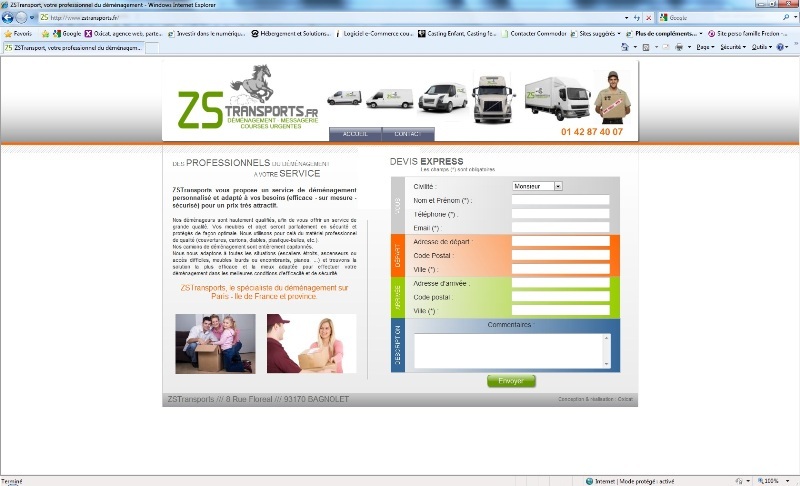Open the Favoris favorites button
This screenshot has height=486, width=800.
(18, 34)
